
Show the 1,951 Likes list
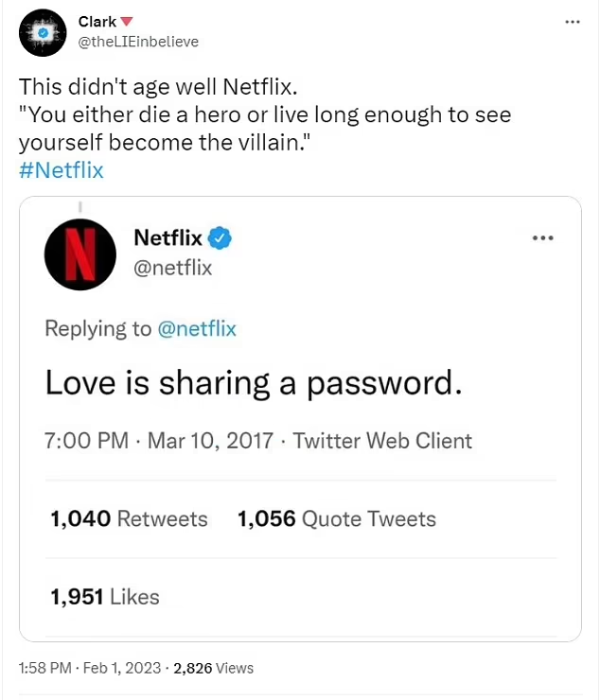[x=105, y=596]
